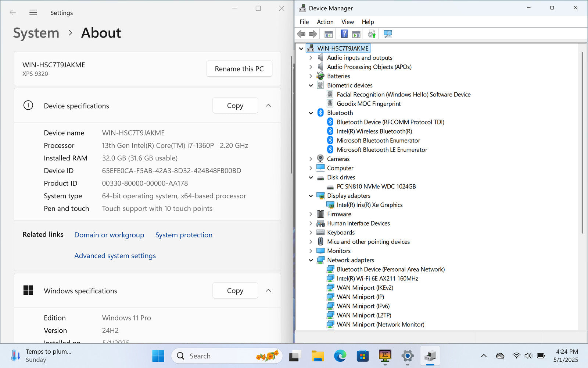
Task: Click Rename this PC button
Action: click(239, 69)
